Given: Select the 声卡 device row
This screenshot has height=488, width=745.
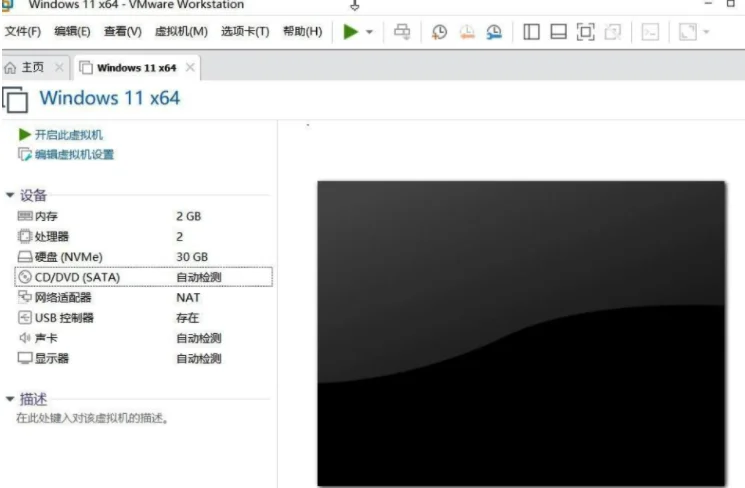Looking at the screenshot, I should 143,338.
